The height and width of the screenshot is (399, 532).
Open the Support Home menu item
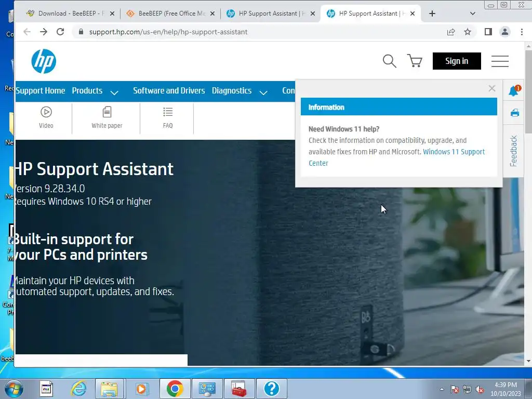(41, 90)
